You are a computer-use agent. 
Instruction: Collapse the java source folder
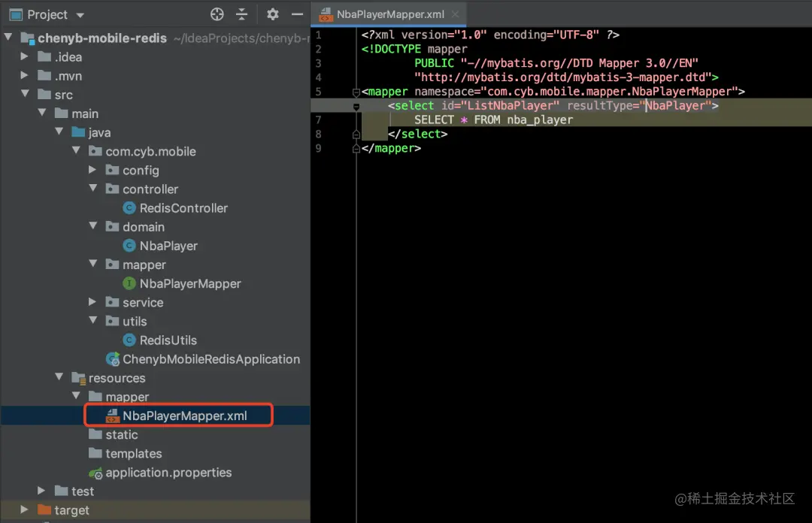tap(59, 132)
